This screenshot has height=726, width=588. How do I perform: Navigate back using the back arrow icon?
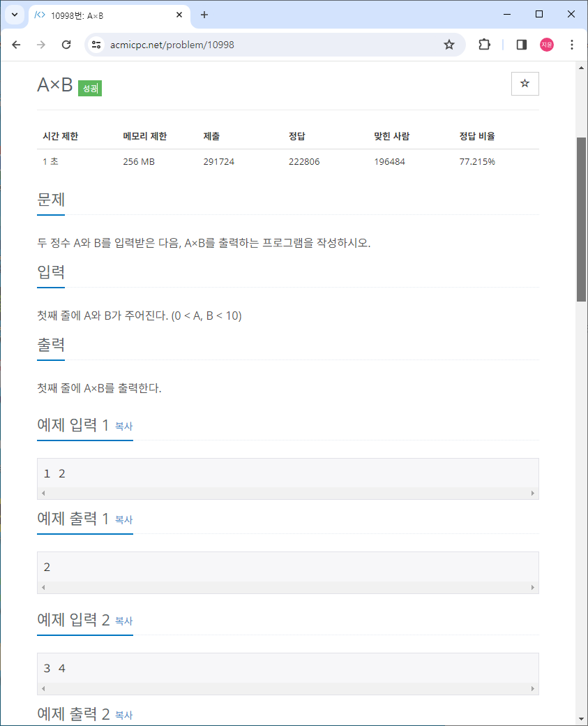(16, 44)
